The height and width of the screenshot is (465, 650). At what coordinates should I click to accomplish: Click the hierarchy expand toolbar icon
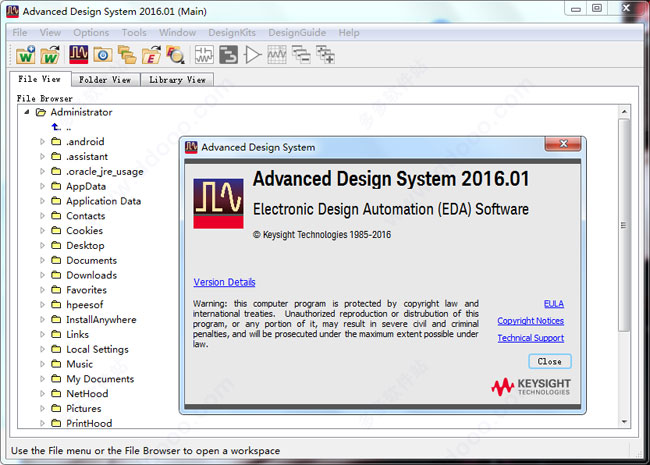(325, 55)
